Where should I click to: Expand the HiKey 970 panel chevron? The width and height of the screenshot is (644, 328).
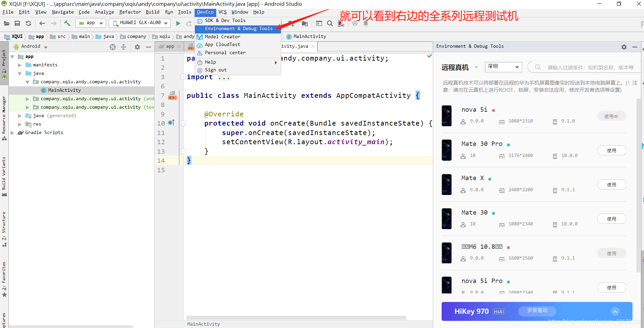(x=615, y=311)
